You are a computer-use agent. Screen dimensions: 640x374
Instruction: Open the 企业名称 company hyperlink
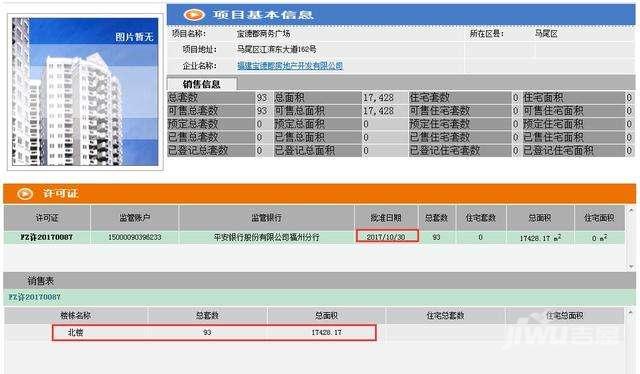(x=290, y=66)
